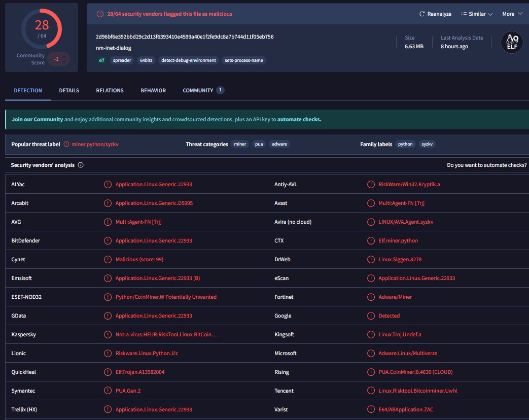This screenshot has height=420, width=529.
Task: Click the Tencent detection alert icon
Action: coord(371,391)
